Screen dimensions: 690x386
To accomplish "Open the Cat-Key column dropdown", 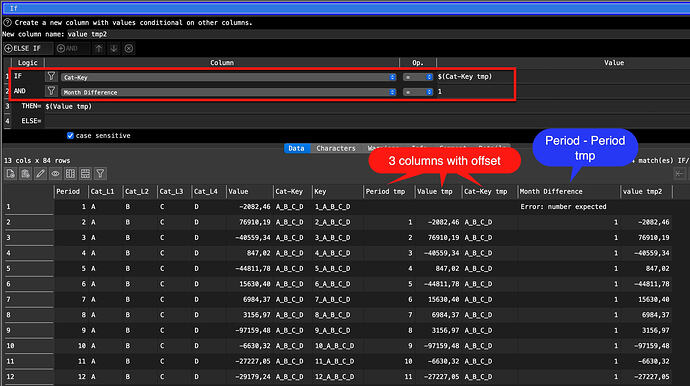I will (x=229, y=77).
